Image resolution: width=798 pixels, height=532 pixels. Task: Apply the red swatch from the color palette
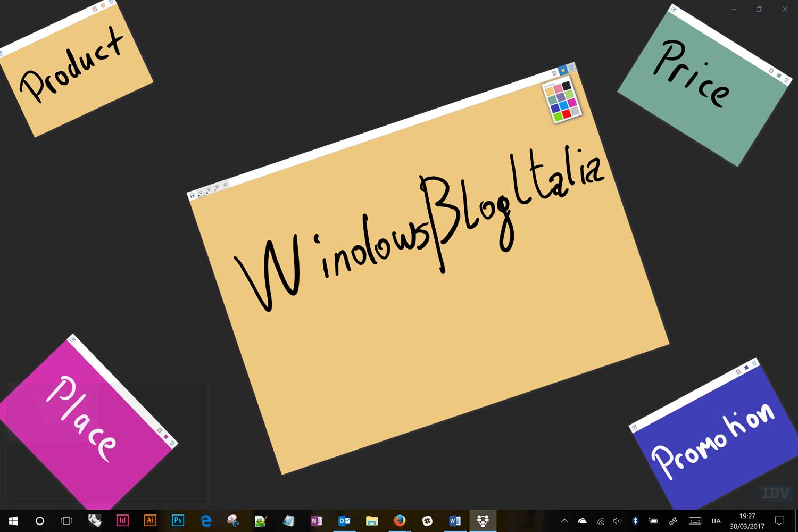[x=567, y=113]
